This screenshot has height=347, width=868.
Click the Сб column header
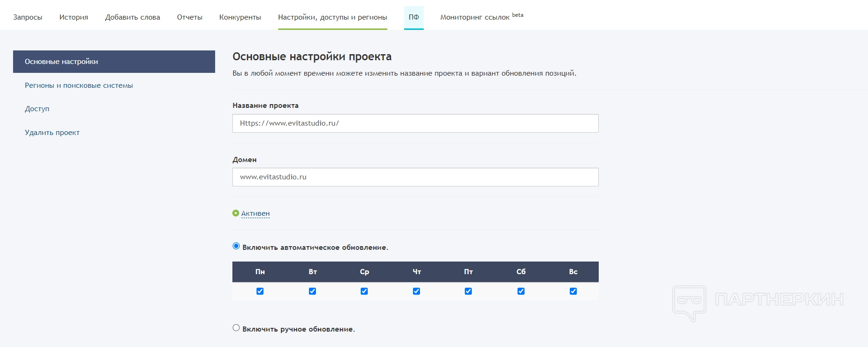coord(521,272)
